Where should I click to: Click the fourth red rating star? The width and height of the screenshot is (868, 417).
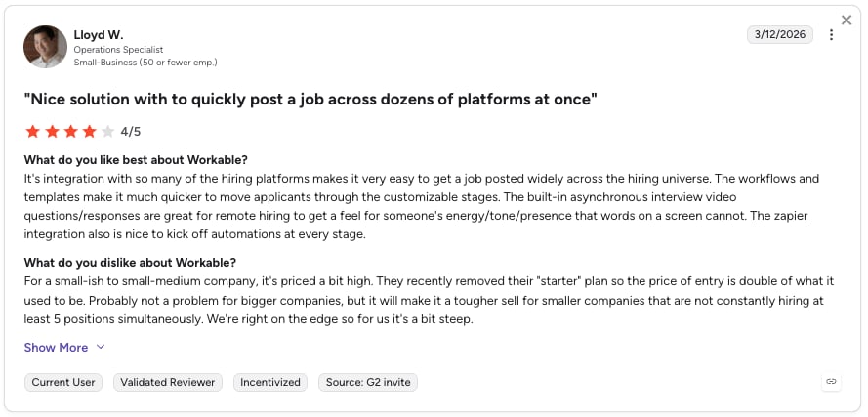coord(89,131)
